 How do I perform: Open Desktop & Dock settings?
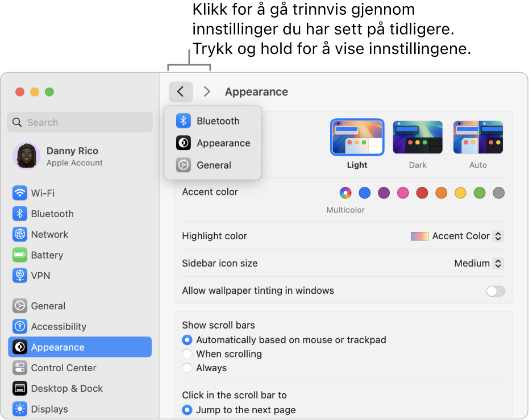[80, 388]
